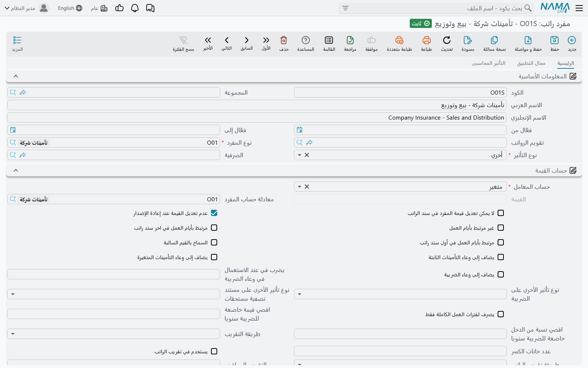This screenshot has height=368, width=588.
Task: Open the notifications bell
Action: [135, 8]
